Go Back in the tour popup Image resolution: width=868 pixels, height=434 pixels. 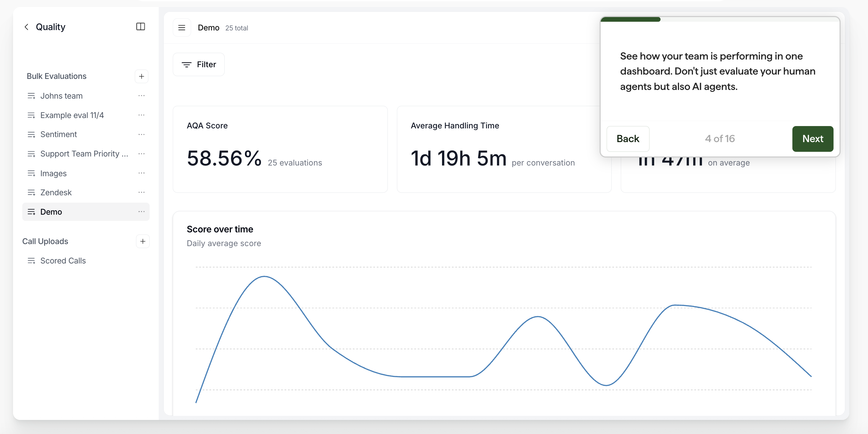coord(627,139)
